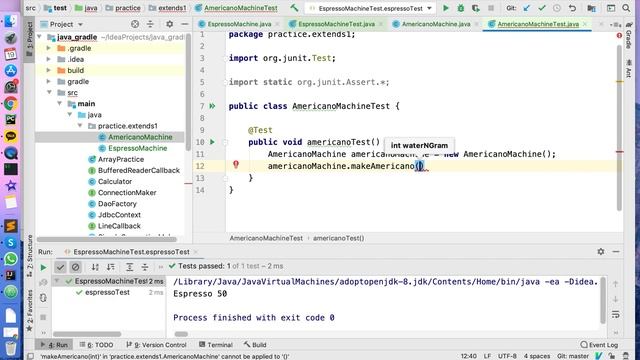640x360 pixels.
Task: Select the AmericanoMachineTest.java tab
Action: [x=538, y=24]
